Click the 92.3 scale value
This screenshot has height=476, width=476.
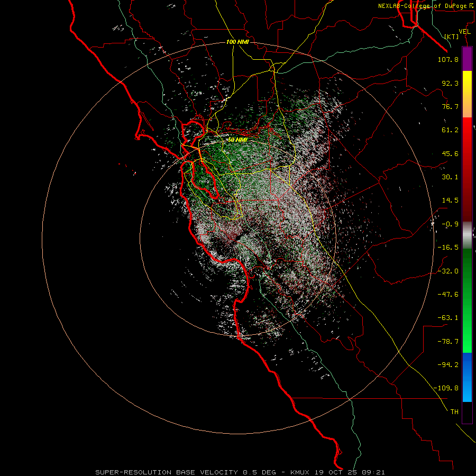(x=450, y=83)
